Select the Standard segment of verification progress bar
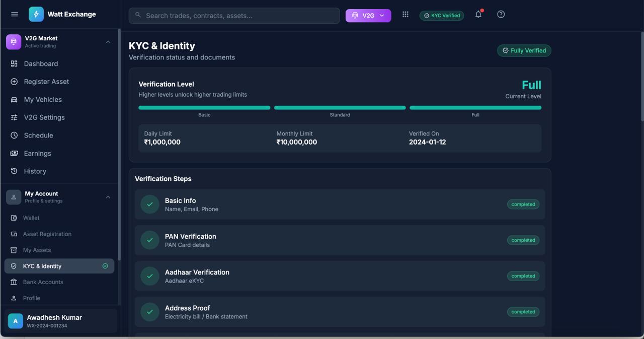Image resolution: width=644 pixels, height=339 pixels. click(x=340, y=107)
